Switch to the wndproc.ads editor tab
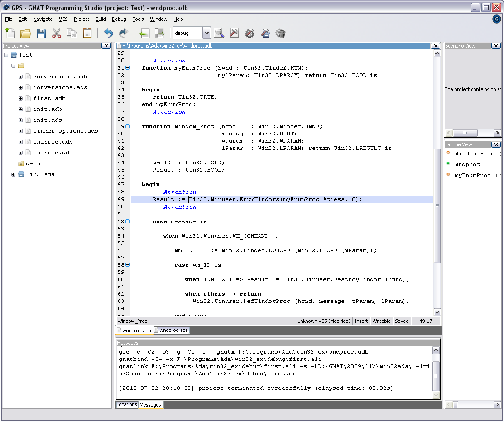The height and width of the screenshot is (422, 504). point(173,331)
